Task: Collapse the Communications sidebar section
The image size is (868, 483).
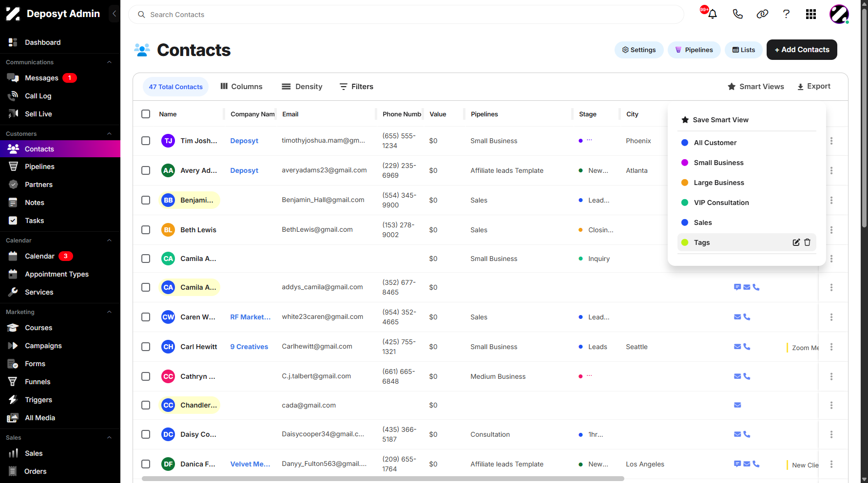Action: [x=109, y=62]
